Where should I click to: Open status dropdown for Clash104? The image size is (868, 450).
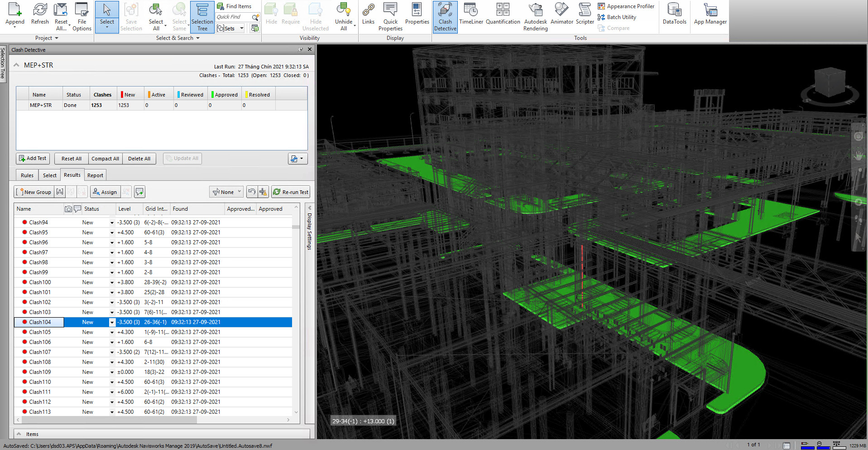tap(112, 322)
